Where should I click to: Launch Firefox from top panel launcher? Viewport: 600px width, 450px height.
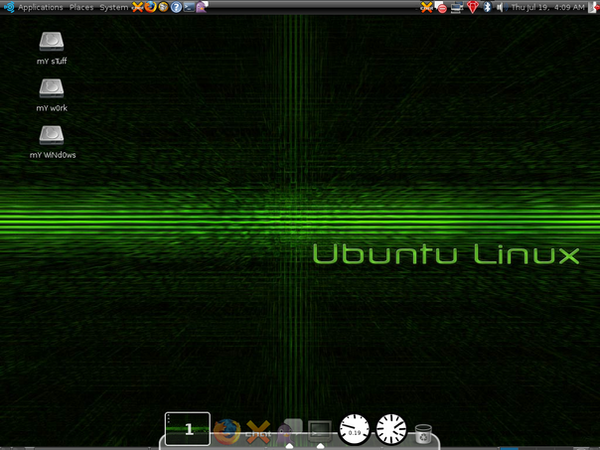pyautogui.click(x=150, y=7)
